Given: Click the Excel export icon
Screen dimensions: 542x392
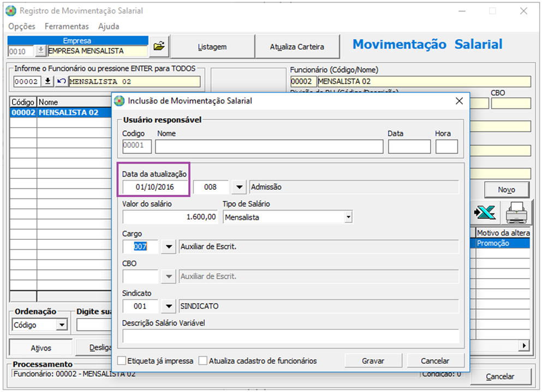Looking at the screenshot, I should [485, 213].
